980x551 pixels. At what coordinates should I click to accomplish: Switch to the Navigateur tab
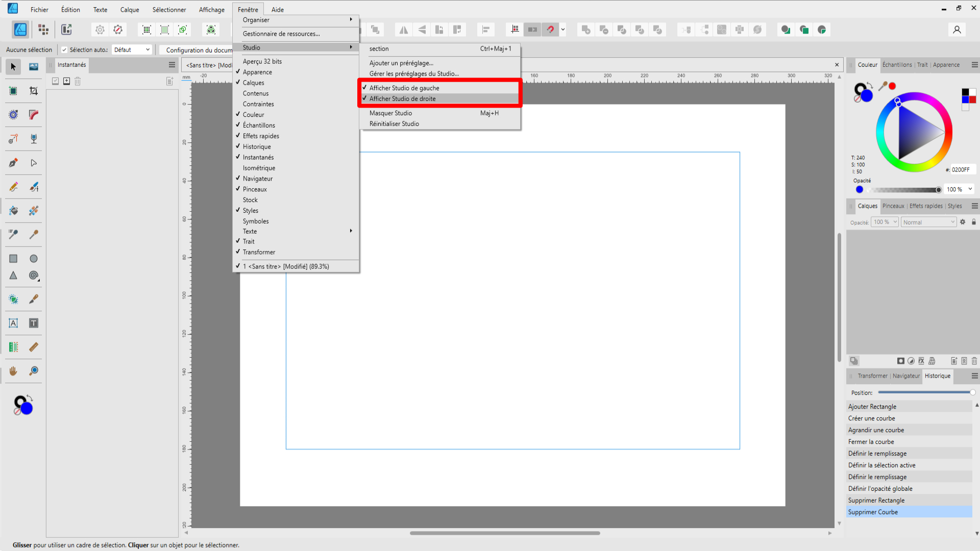coord(906,376)
